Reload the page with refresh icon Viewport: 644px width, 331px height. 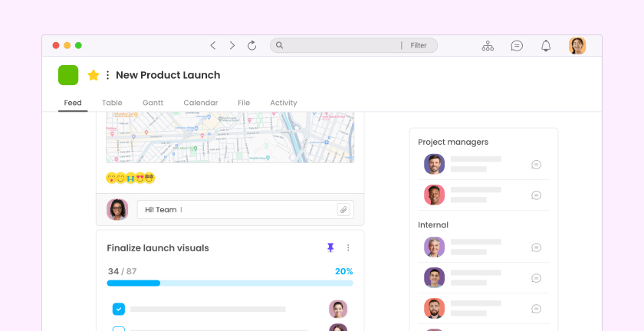click(251, 46)
